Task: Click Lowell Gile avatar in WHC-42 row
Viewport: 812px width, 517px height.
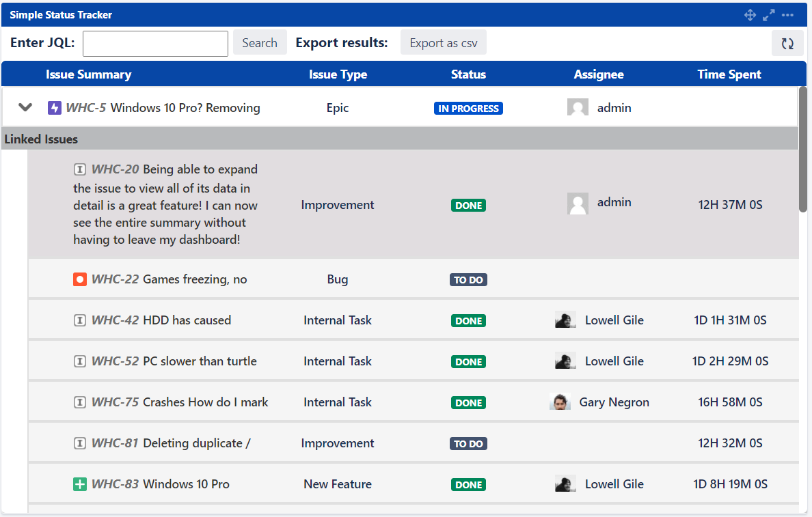Action: pos(565,320)
